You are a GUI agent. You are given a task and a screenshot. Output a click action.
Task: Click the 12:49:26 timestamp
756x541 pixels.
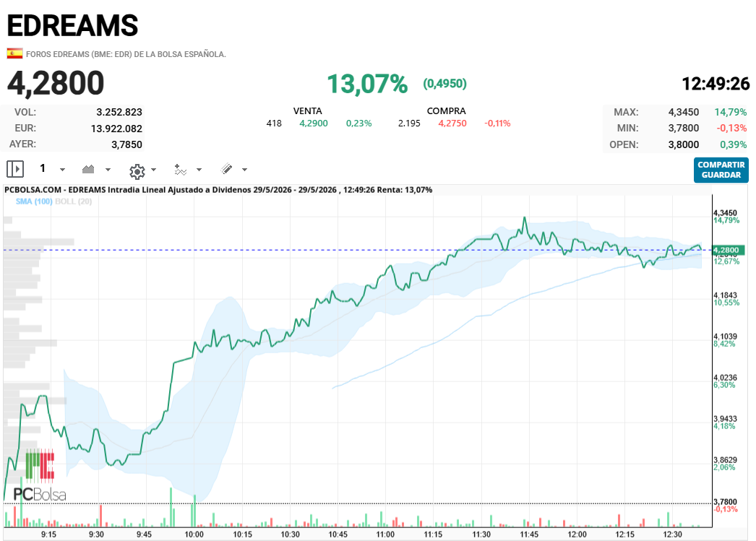[x=716, y=84]
